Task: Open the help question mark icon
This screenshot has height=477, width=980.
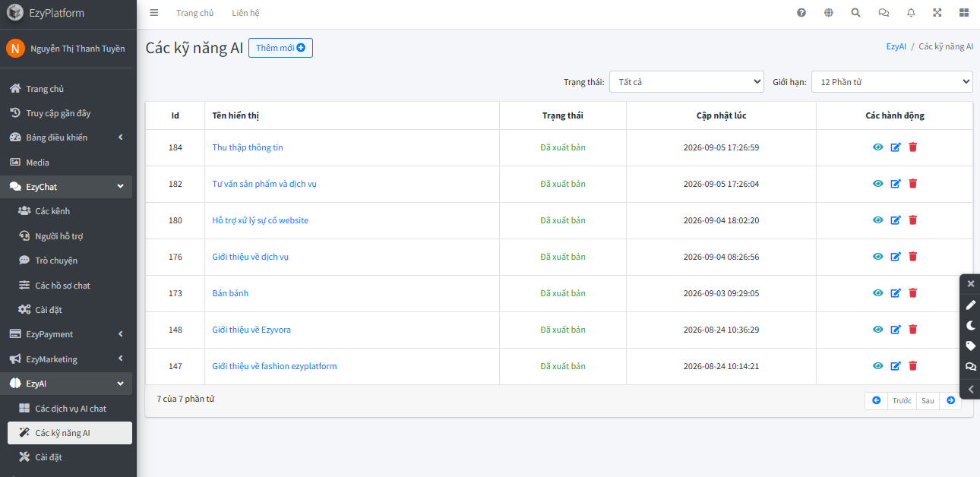Action: tap(801, 13)
